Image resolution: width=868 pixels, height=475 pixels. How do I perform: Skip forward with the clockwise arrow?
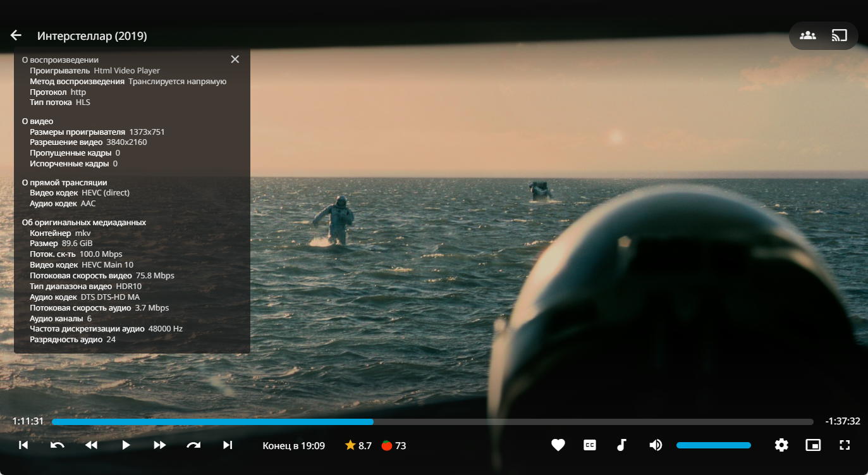(193, 445)
